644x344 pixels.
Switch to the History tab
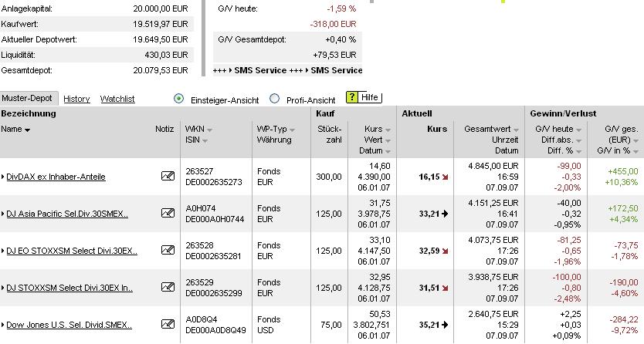tap(76, 99)
